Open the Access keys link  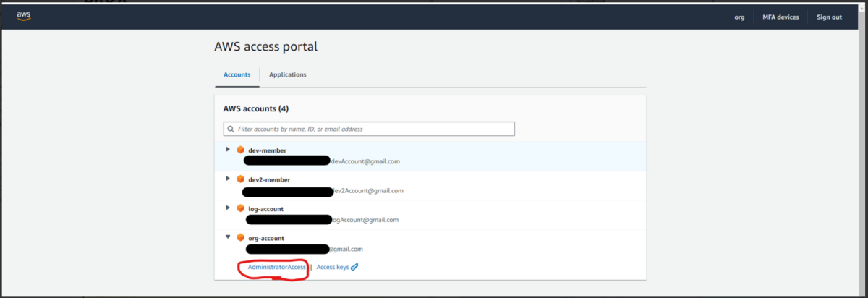333,267
